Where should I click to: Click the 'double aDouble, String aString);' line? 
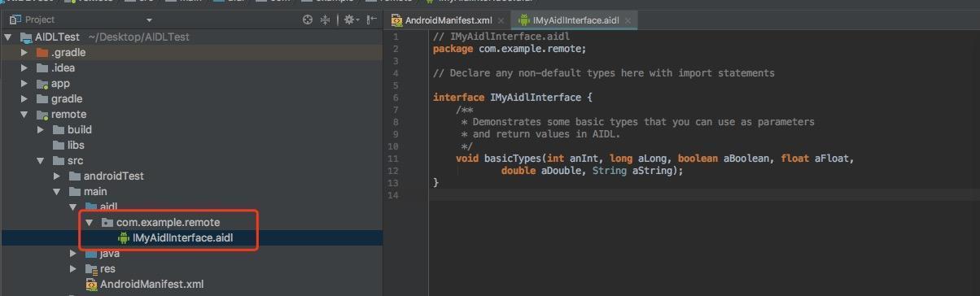pyautogui.click(x=592, y=171)
